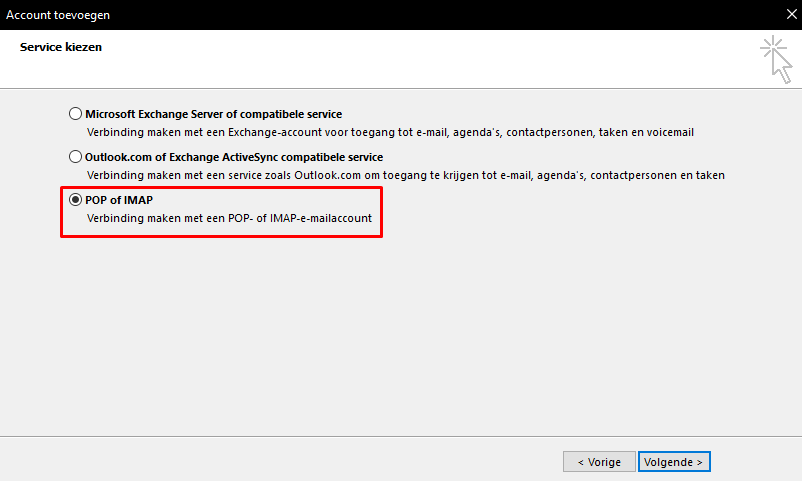The height and width of the screenshot is (481, 802).
Task: Click the 'Outlook.com of Exchange ActiveSync' label text
Action: (x=234, y=157)
